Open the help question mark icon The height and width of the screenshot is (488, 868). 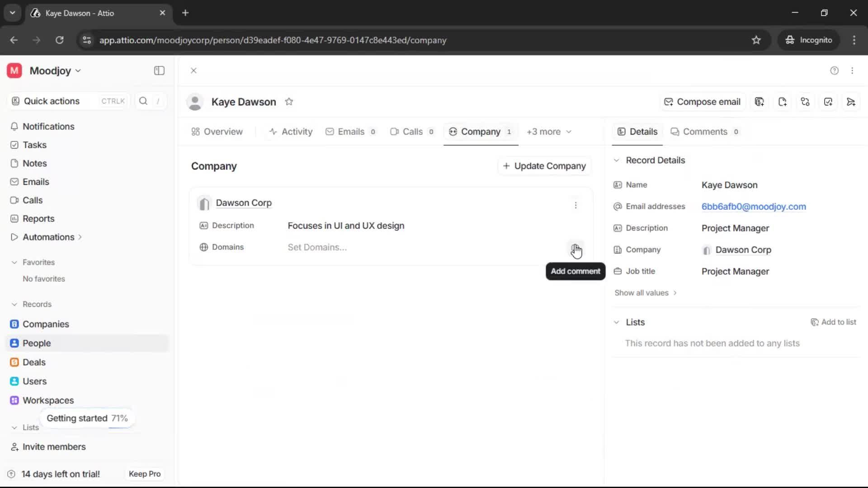[x=834, y=70]
